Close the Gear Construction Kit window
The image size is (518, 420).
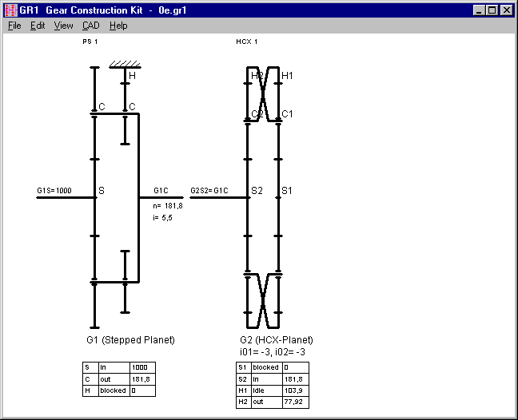(x=507, y=10)
